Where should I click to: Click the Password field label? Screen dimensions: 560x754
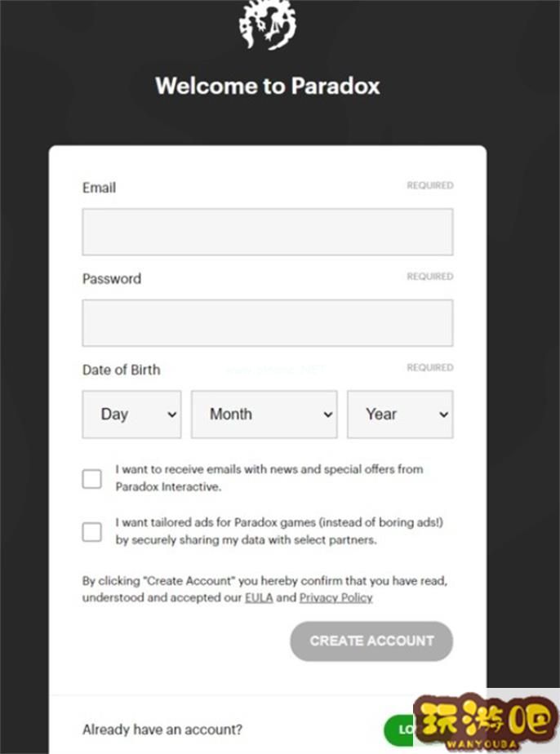(112, 279)
